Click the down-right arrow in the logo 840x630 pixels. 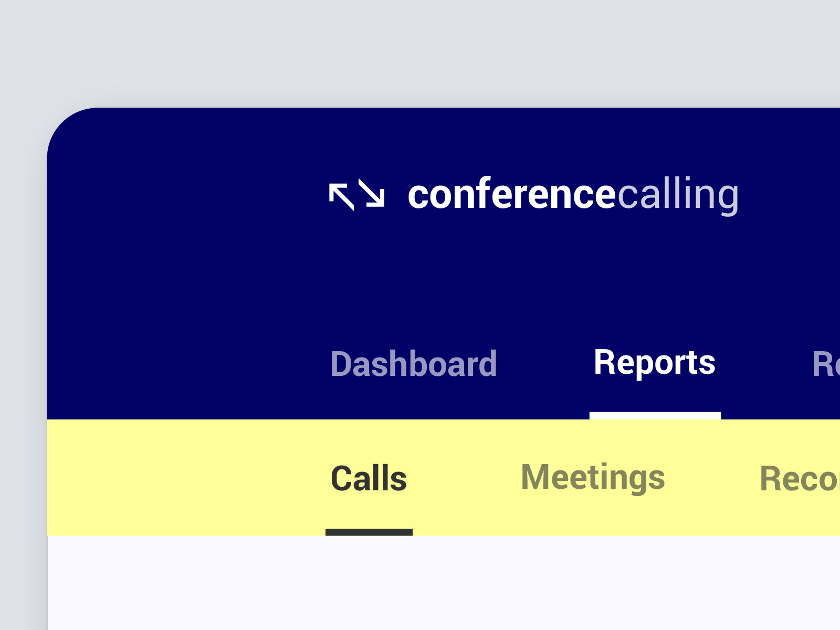(x=372, y=193)
